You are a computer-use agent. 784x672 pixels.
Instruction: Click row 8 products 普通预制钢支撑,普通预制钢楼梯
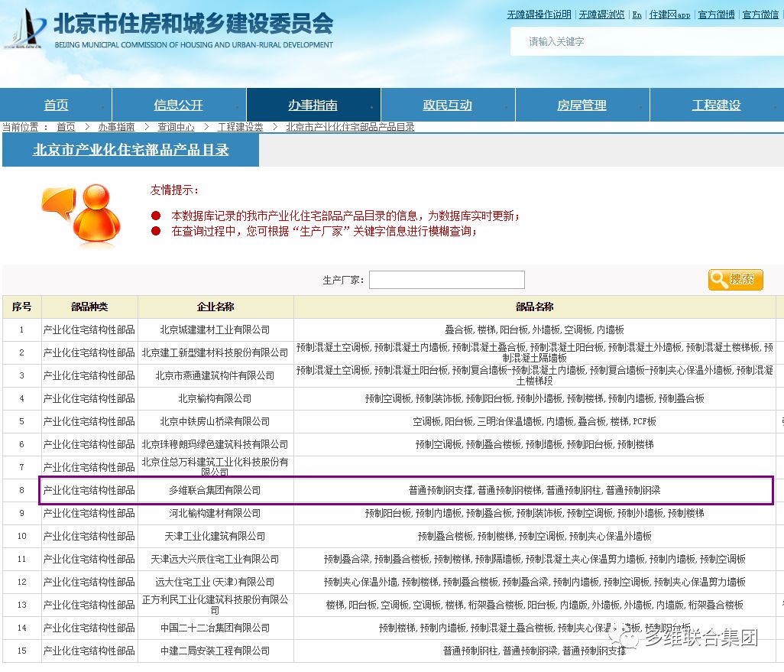534,490
